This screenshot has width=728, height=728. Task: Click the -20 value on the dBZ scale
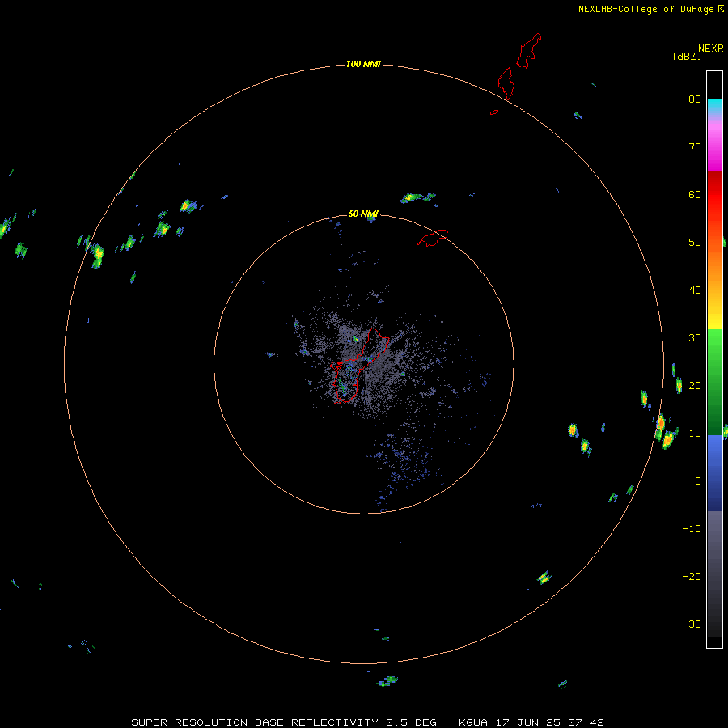tap(692, 576)
